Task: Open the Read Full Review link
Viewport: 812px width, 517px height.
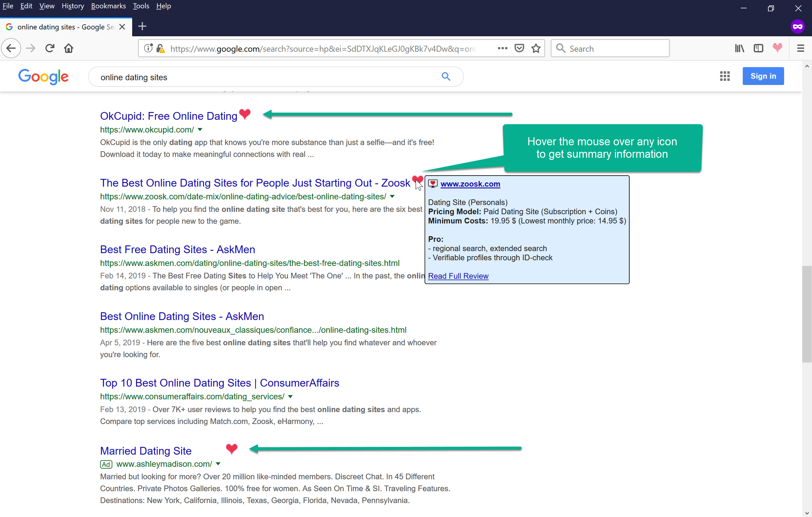Action: [x=458, y=276]
